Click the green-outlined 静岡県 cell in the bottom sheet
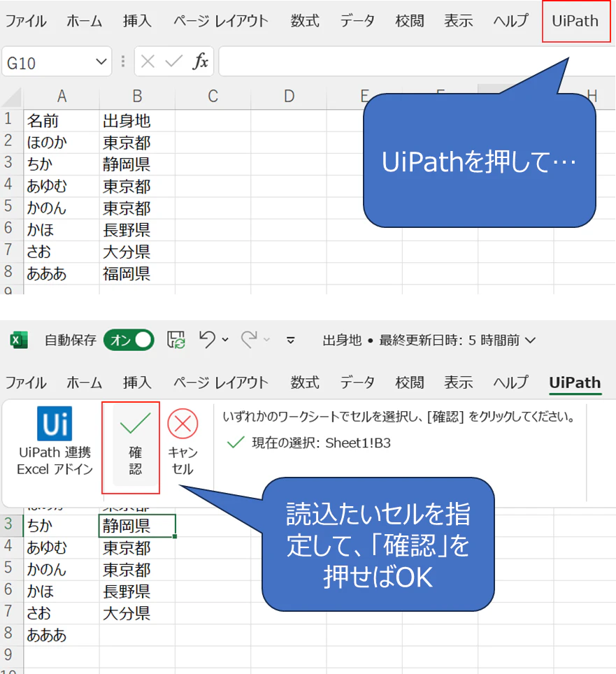This screenshot has width=616, height=674. point(137,525)
